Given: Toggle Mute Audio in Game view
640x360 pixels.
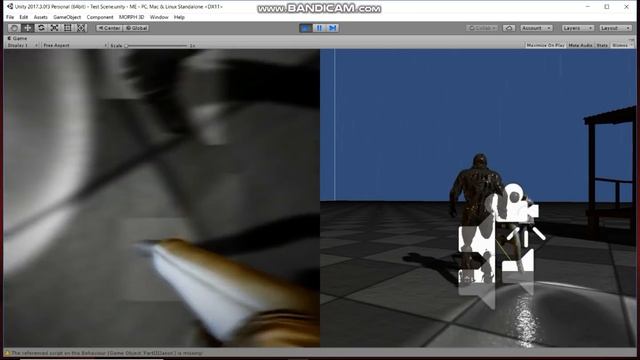Looking at the screenshot, I should click(580, 45).
